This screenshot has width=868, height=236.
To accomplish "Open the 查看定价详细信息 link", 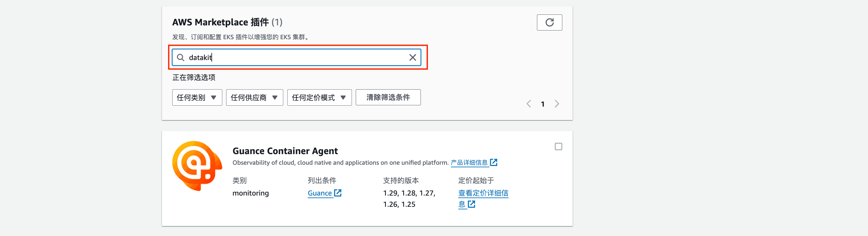I will (483, 193).
